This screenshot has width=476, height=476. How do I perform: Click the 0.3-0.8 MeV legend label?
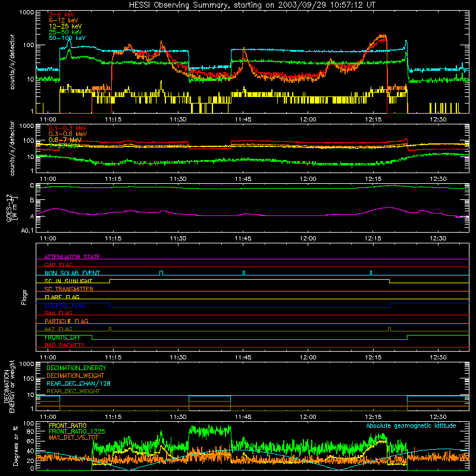[x=68, y=134]
